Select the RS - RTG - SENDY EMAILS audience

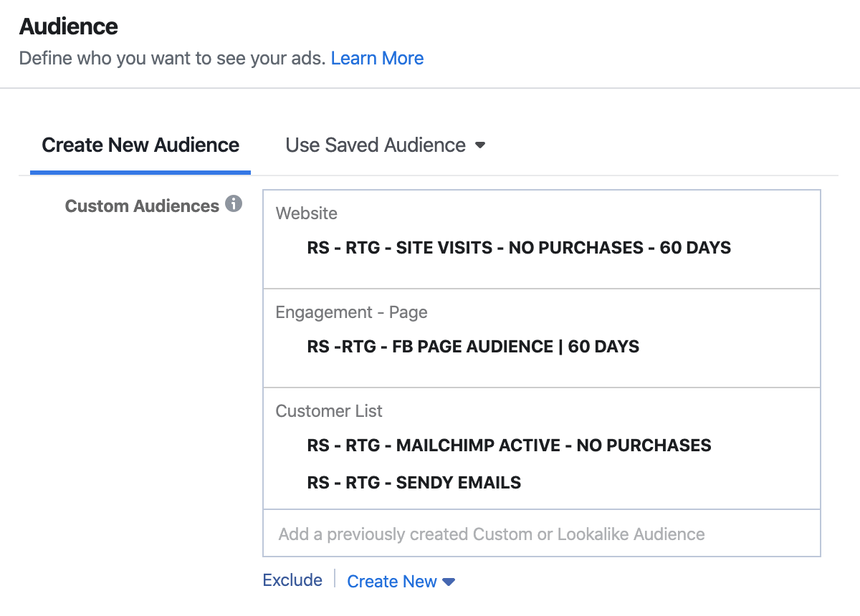click(x=414, y=483)
